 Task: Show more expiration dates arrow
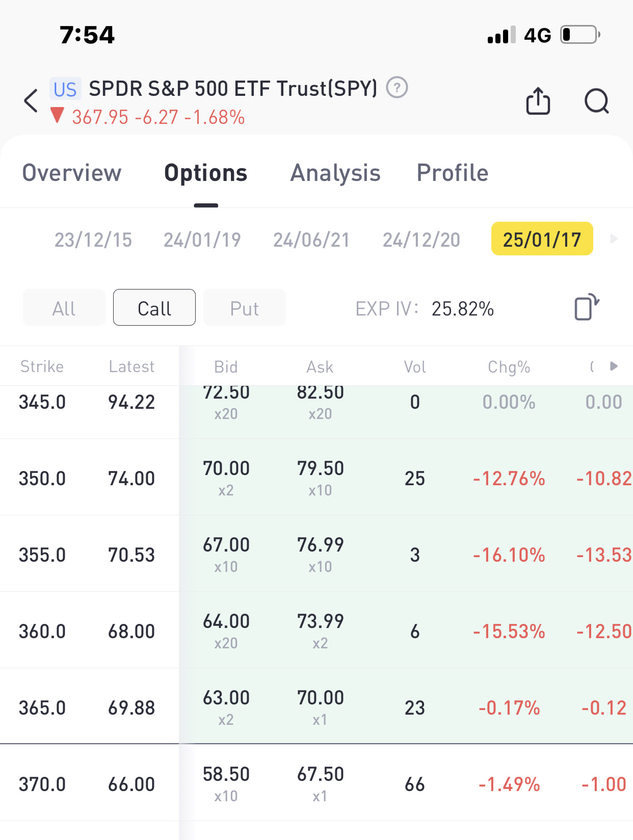click(614, 239)
